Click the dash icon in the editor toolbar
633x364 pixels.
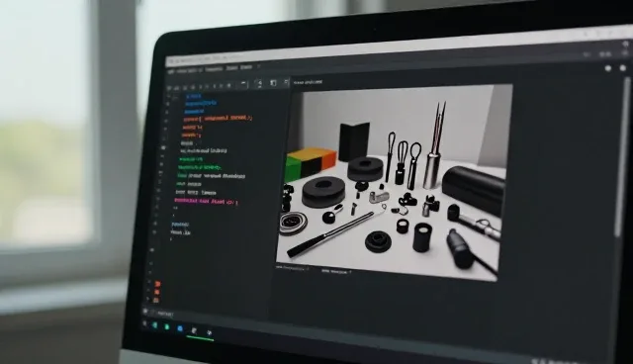point(243,83)
